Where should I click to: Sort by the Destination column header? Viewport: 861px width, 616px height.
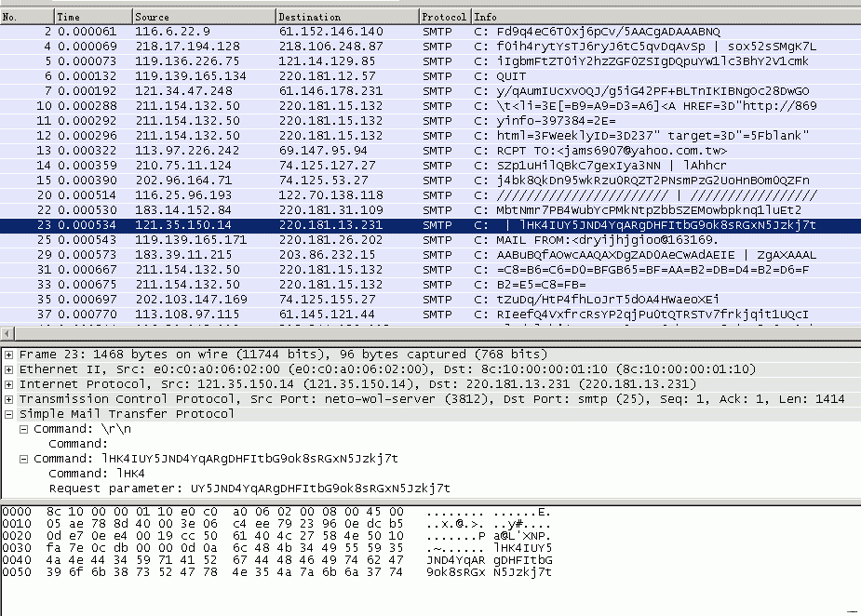345,17
